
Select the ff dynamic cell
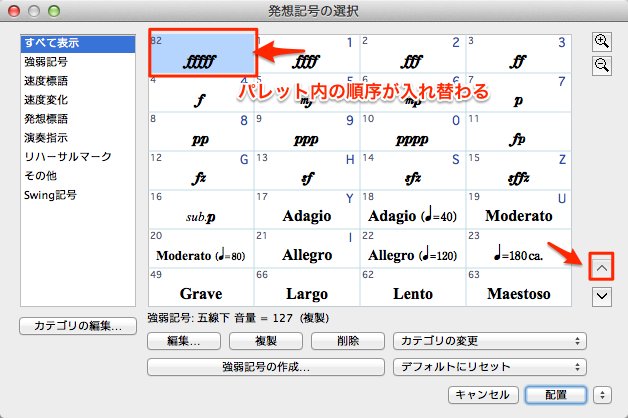pyautogui.click(x=519, y=53)
